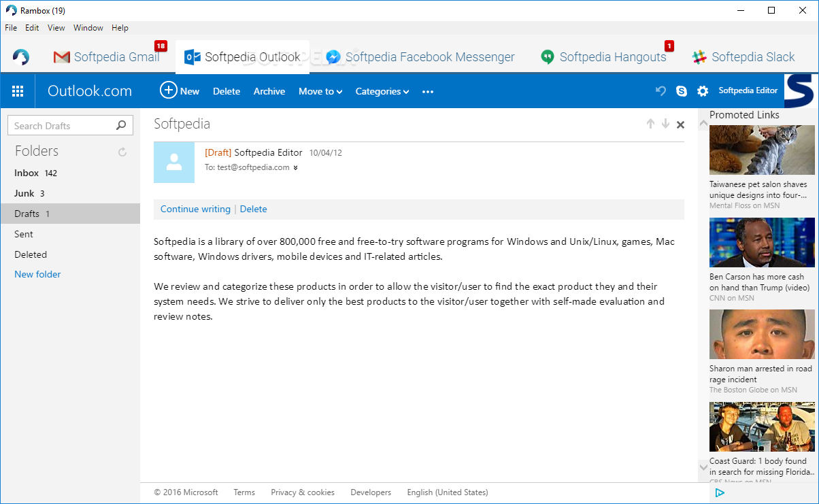This screenshot has height=504, width=819.
Task: Click the AdChoices icon
Action: [x=720, y=492]
